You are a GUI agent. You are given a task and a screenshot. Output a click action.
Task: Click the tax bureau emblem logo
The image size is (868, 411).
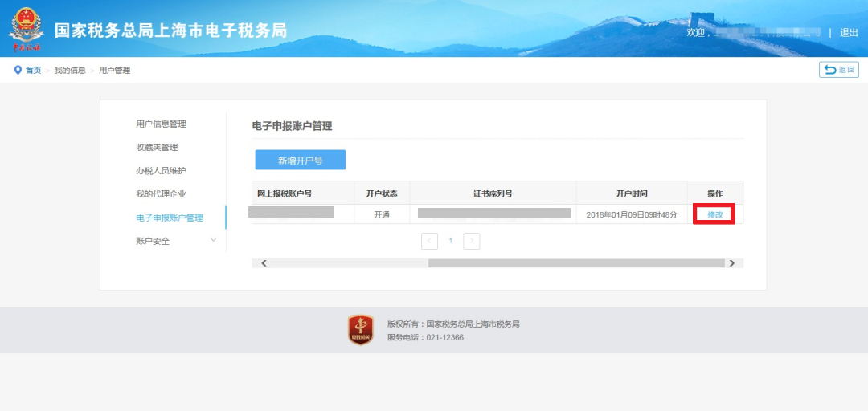click(27, 29)
